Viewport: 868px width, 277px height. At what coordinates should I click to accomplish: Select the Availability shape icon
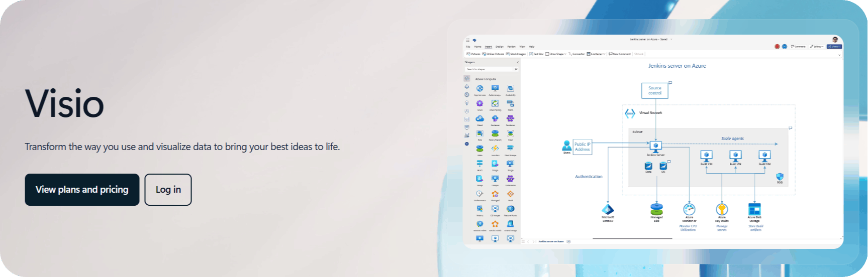[x=510, y=88]
